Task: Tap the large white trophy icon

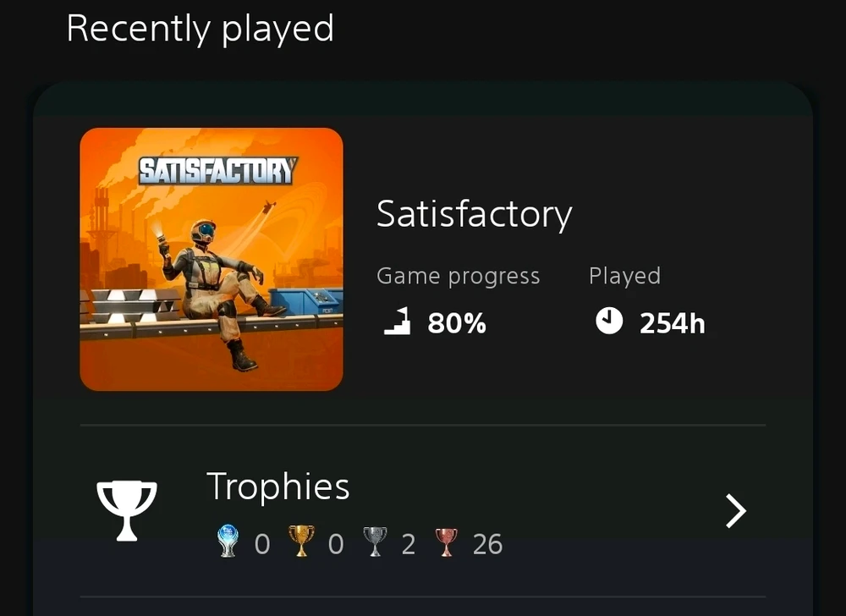Action: coord(127,510)
